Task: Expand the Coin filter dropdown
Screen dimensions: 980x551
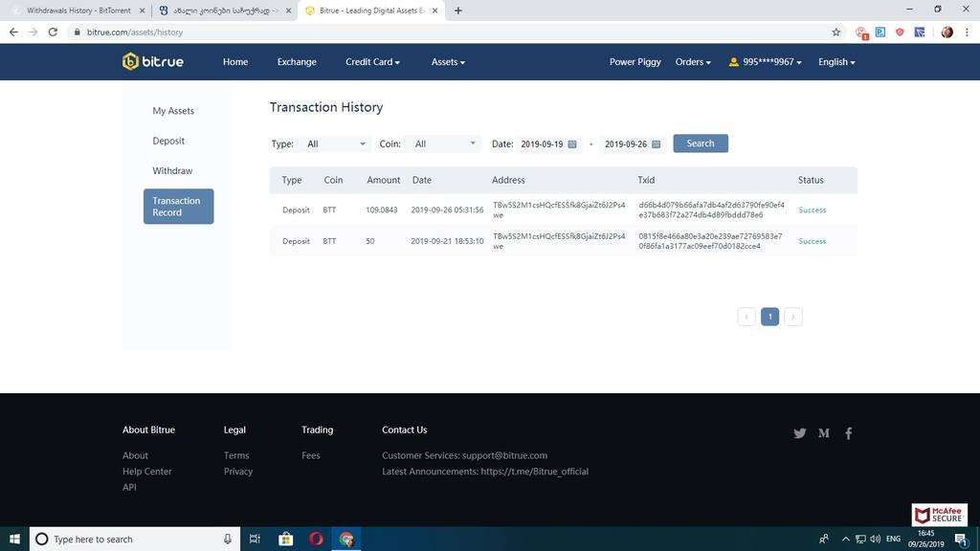Action: click(443, 143)
